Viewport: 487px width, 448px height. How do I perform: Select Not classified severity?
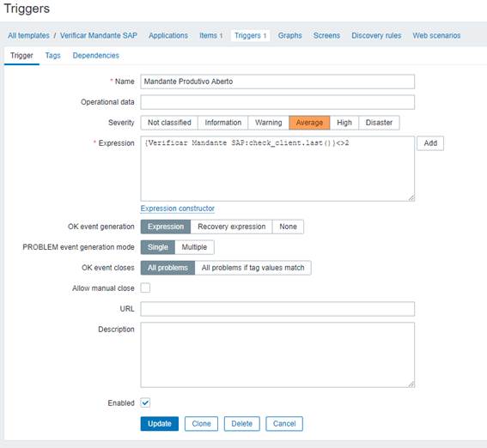tap(169, 123)
